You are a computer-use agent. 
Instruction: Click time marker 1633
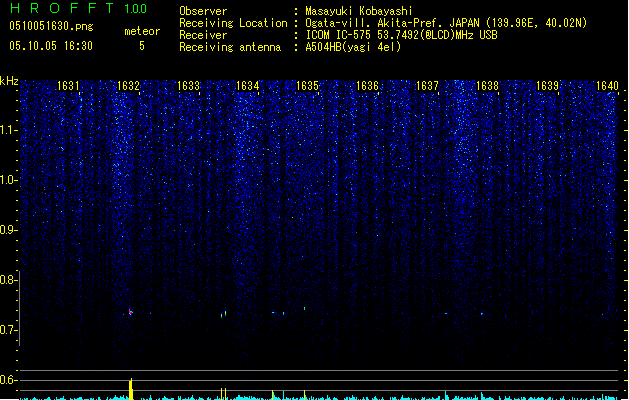point(188,86)
